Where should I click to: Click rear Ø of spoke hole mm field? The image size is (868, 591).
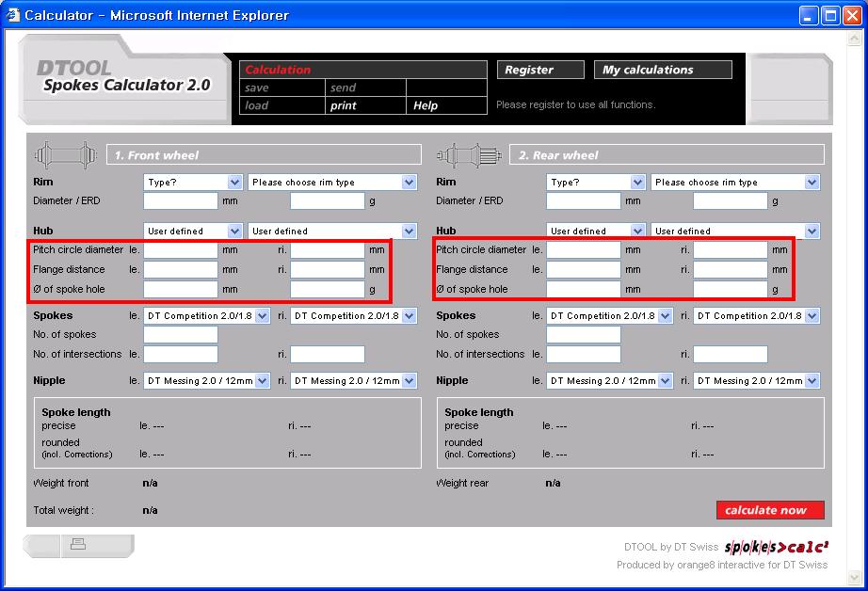[584, 290]
